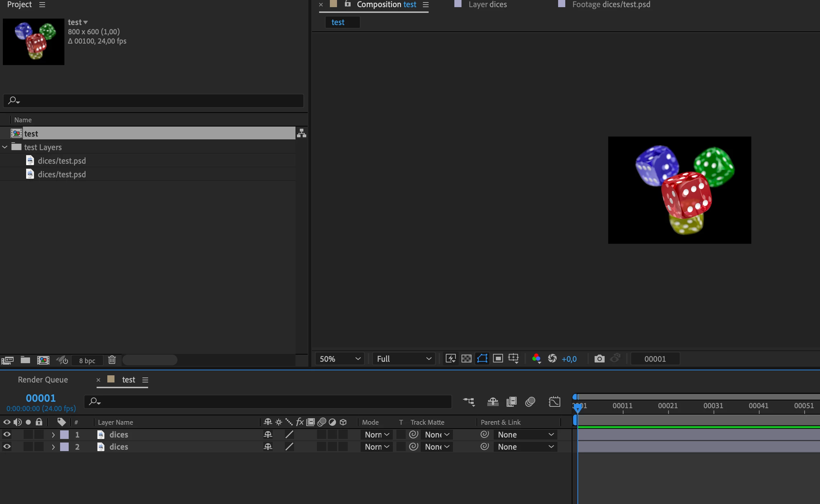Click the project panel search field
This screenshot has height=504, width=820.
(x=154, y=101)
